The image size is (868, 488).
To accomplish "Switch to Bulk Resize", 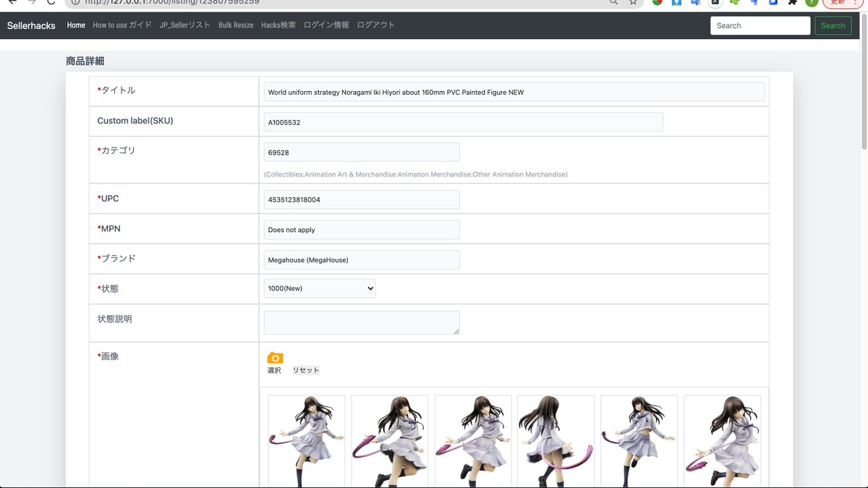I will point(236,25).
